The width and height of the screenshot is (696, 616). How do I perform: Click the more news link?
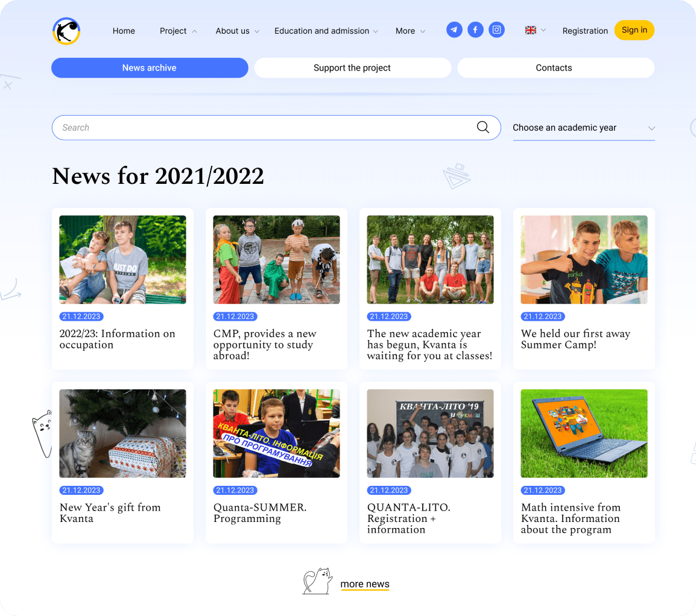[x=364, y=583]
